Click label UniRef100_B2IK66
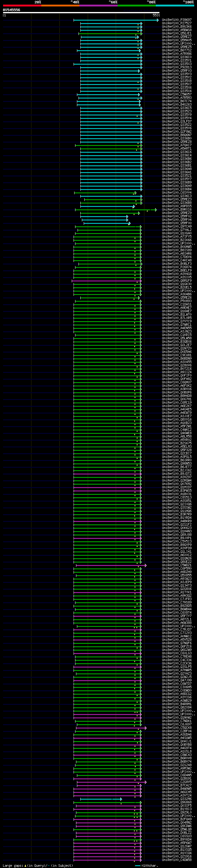The height and width of the screenshot is (868, 197). tap(176, 240)
